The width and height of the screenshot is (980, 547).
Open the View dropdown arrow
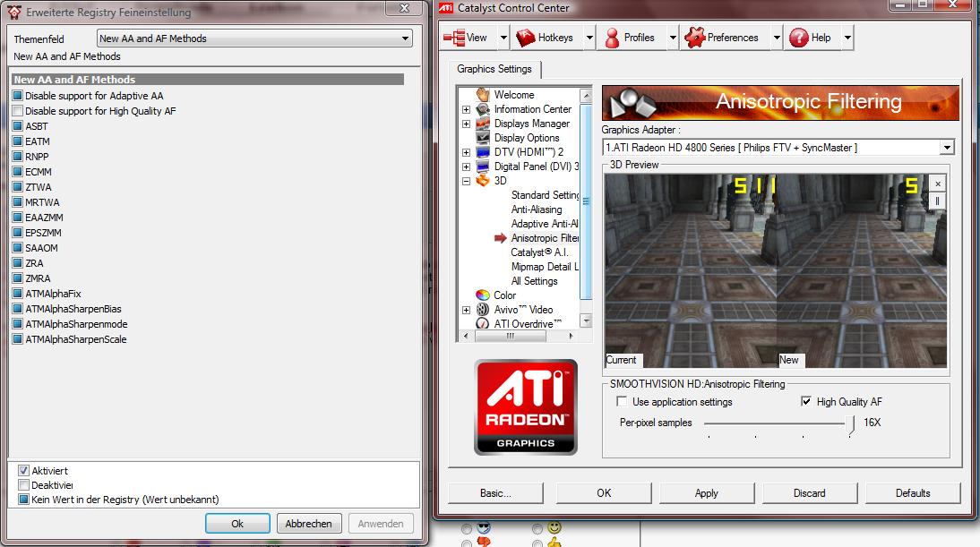pos(503,38)
